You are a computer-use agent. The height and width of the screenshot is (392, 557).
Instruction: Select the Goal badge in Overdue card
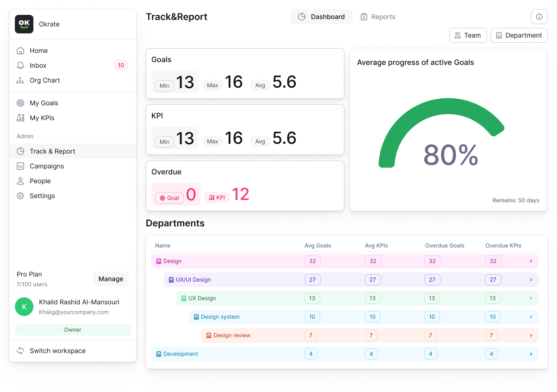(169, 198)
